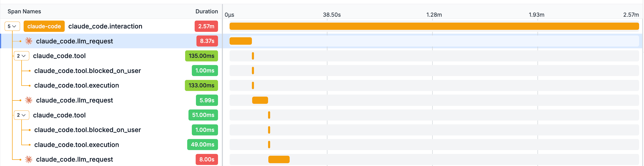This screenshot has width=644, height=166.
Task: Select the claude_code.tool.execution 133.00ms row
Action: tap(111, 85)
